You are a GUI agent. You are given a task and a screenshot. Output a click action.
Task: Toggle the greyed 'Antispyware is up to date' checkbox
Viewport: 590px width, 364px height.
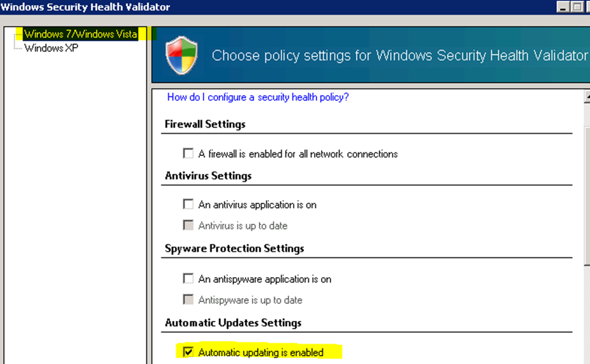[x=188, y=300]
